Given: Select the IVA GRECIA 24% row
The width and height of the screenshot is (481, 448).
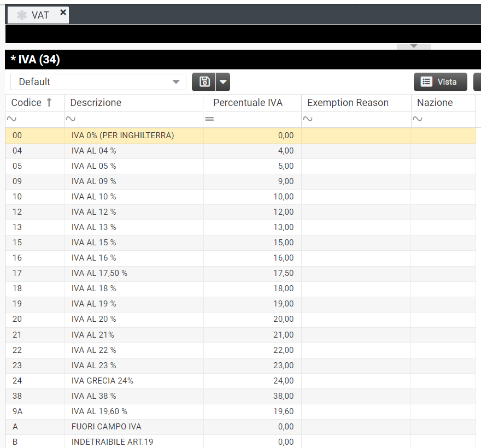Looking at the screenshot, I should [102, 381].
